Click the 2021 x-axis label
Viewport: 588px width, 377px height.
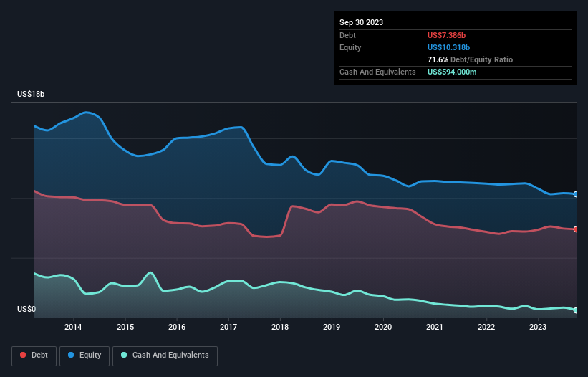(435, 327)
